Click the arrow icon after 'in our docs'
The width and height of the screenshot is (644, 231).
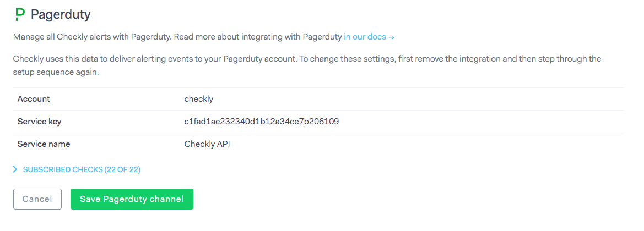[391, 37]
